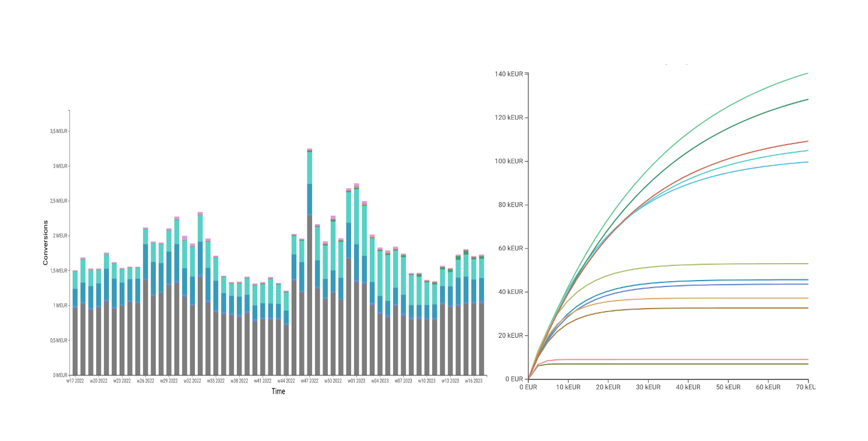Click the grey segment of the w17 2022 bar

click(x=75, y=341)
